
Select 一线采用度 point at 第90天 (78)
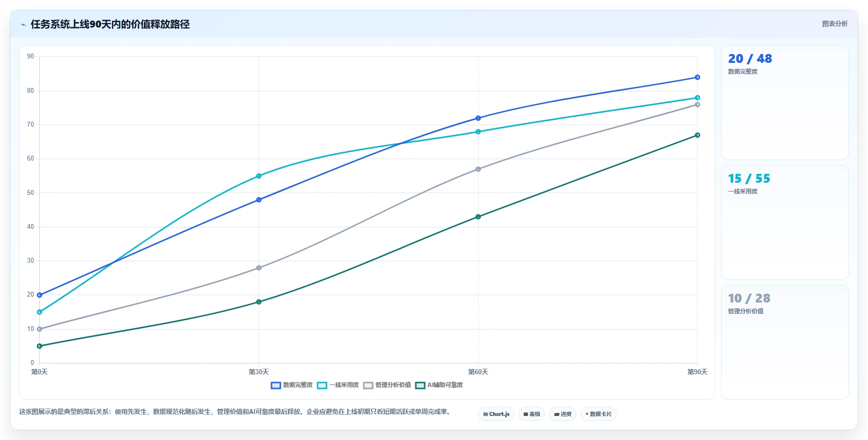[x=697, y=98]
